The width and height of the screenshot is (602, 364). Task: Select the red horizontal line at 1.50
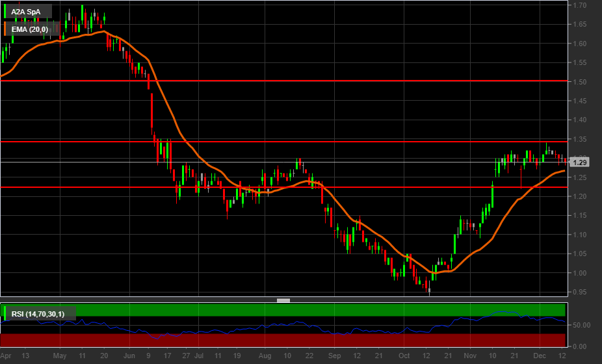[x=325, y=81]
